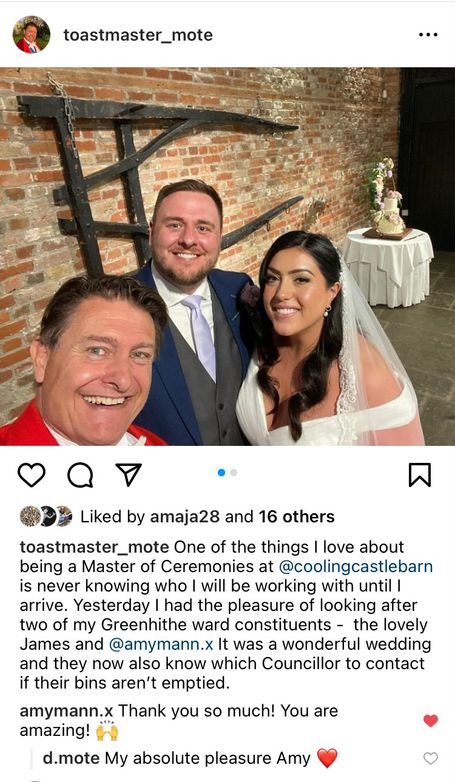The image size is (455, 782).
Task: View amaja28 profile from likes
Action: pos(185,517)
